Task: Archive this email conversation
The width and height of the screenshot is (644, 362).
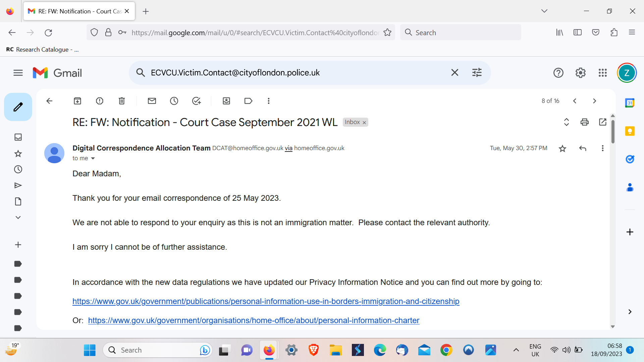Action: click(x=77, y=101)
